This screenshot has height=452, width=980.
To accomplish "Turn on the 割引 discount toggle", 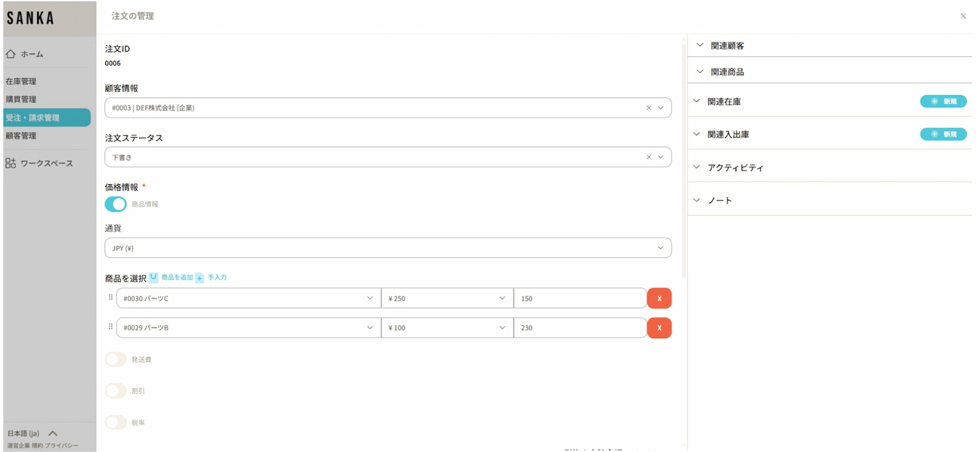I will [x=116, y=391].
